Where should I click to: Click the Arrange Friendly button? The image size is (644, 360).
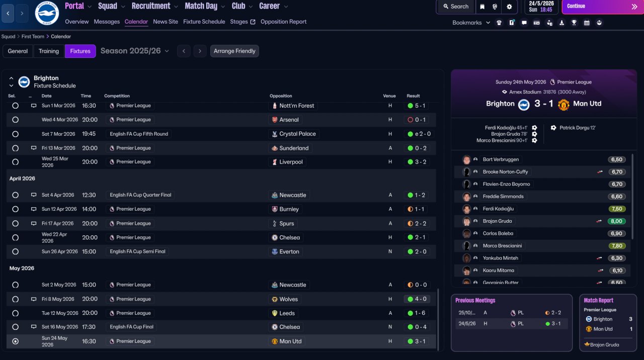tap(234, 51)
